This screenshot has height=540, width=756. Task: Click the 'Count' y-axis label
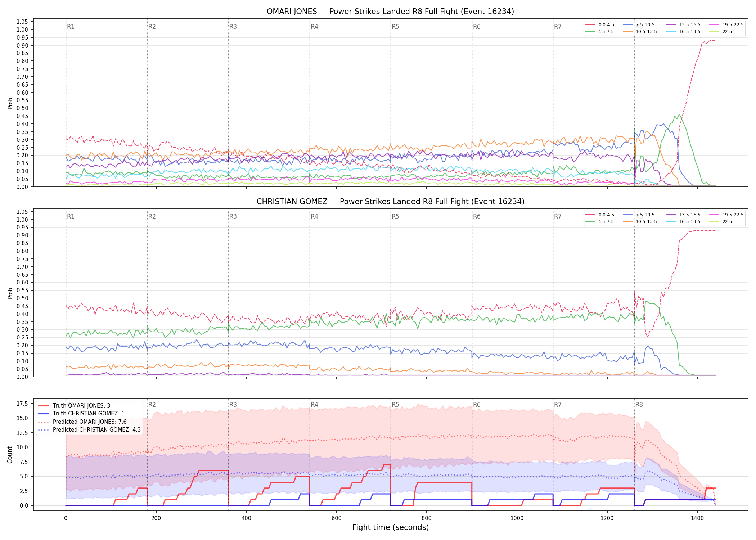pyautogui.click(x=10, y=455)
